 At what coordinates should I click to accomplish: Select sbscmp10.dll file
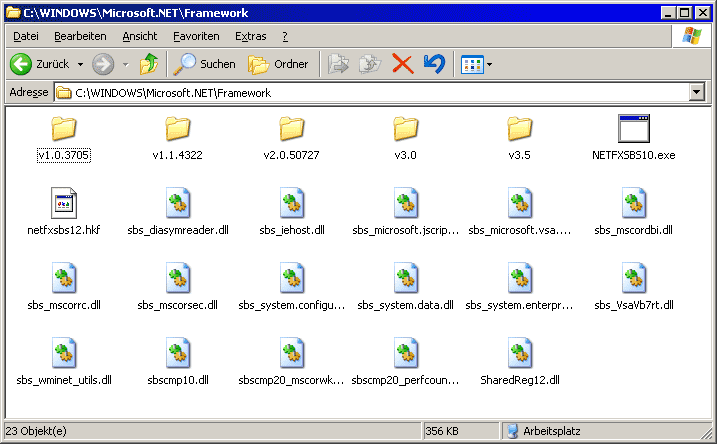pos(178,362)
